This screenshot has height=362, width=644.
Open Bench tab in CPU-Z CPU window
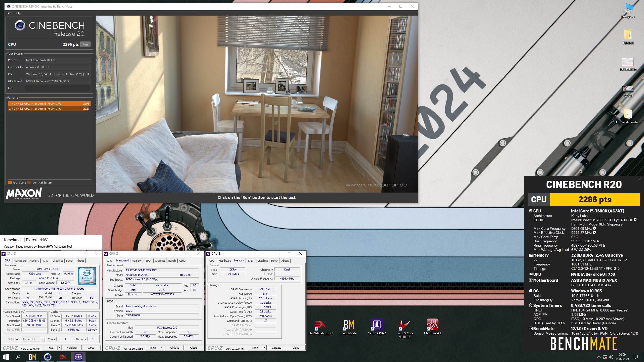[x=69, y=261]
